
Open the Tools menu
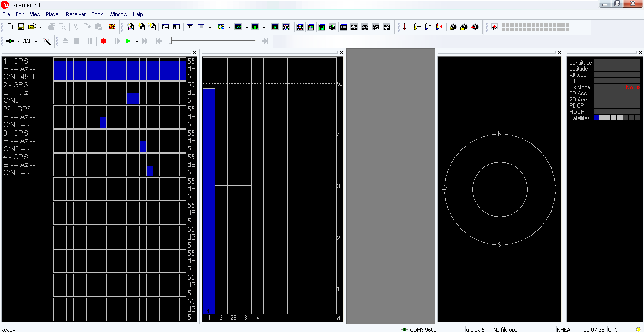coord(98,14)
